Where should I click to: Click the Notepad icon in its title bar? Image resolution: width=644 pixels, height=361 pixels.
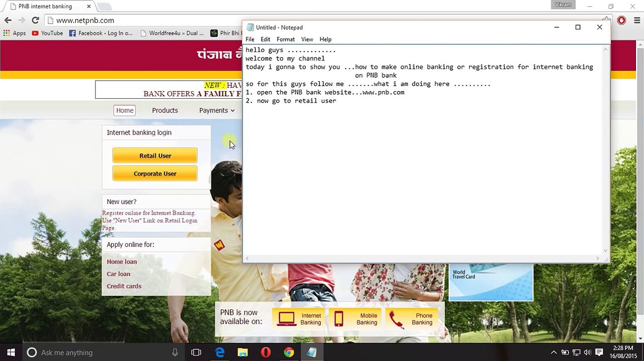(250, 28)
